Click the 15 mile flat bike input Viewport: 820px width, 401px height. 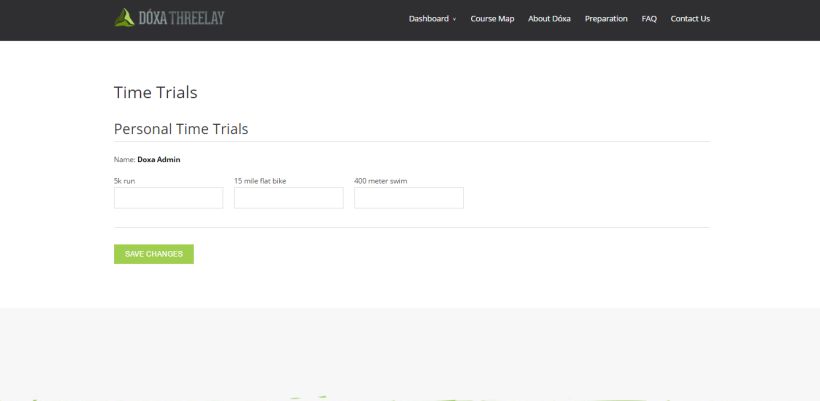pos(288,198)
